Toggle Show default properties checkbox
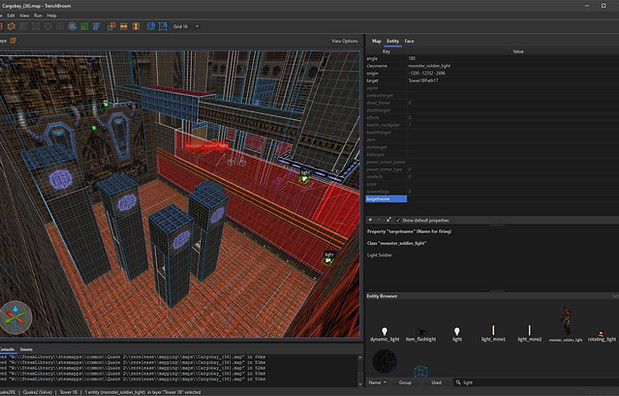619x396 pixels. [x=398, y=220]
